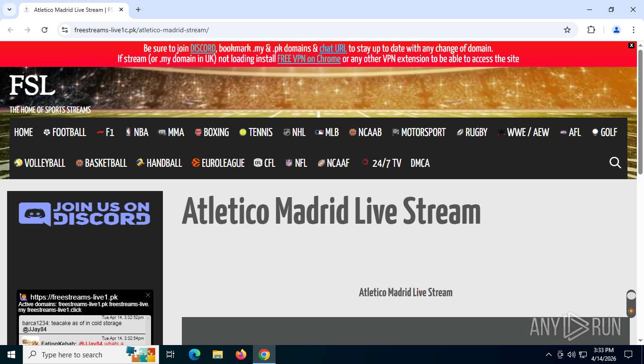Open the NFL streams section
This screenshot has height=364, width=644.
click(296, 164)
